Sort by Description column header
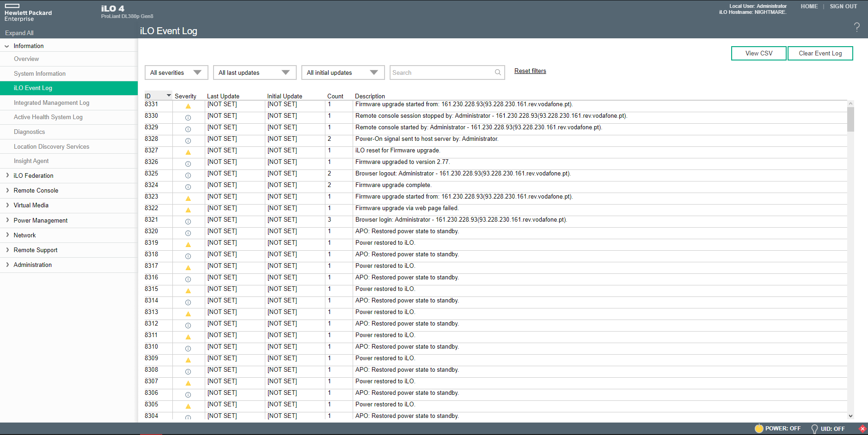The width and height of the screenshot is (868, 435). [x=370, y=96]
